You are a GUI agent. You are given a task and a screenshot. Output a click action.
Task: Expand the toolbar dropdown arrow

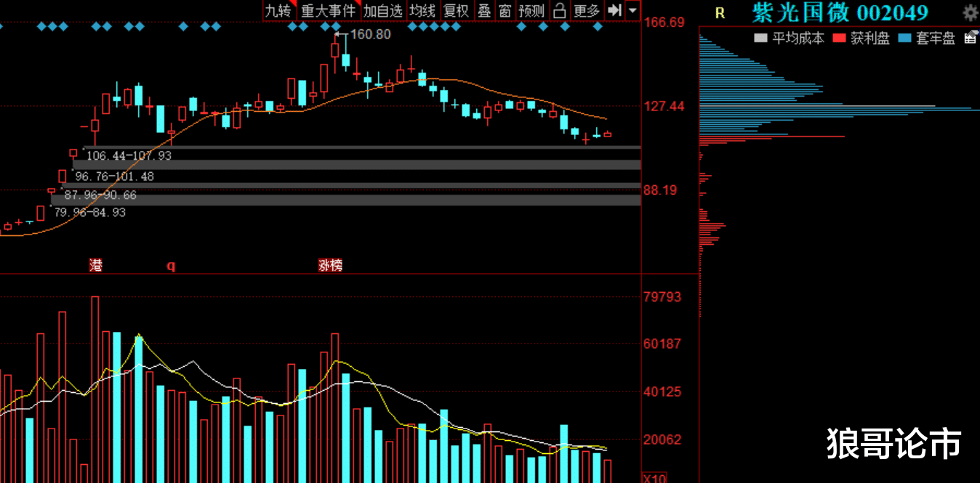632,10
